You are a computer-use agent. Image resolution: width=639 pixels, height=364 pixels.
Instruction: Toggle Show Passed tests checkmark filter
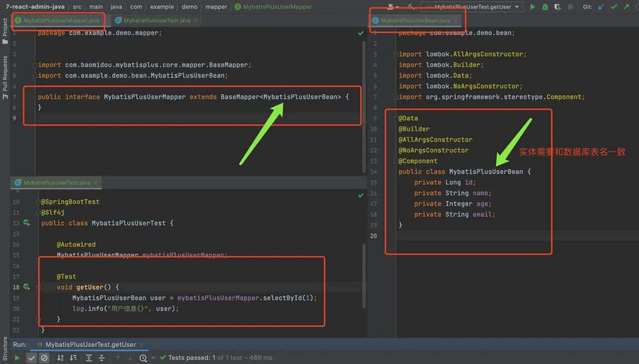point(32,358)
